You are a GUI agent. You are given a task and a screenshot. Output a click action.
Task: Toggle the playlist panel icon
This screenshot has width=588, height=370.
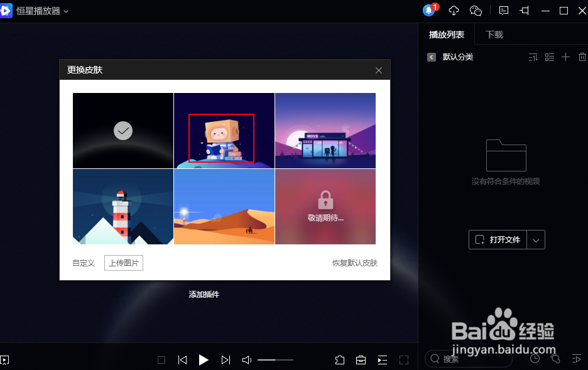click(x=382, y=360)
